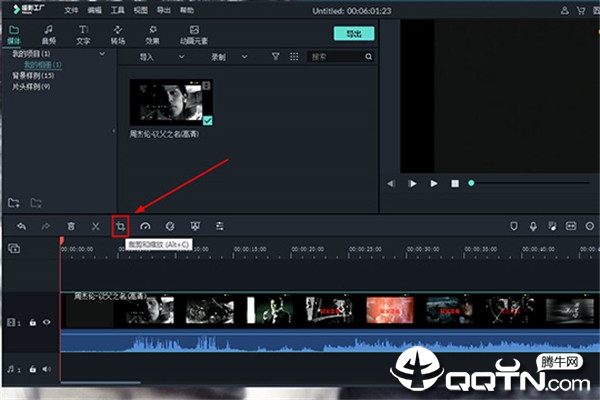Toggle the grid view icon

[294, 57]
